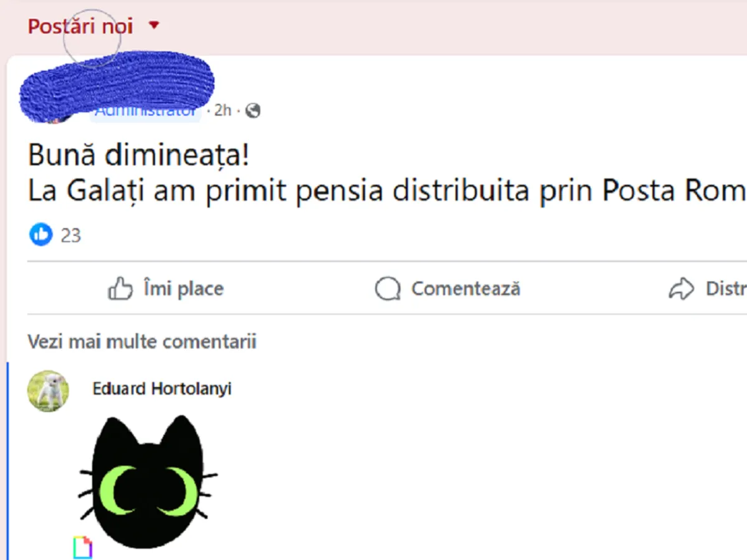Image resolution: width=747 pixels, height=560 pixels.
Task: Click the red arrow beside Postări noi
Action: click(x=154, y=26)
